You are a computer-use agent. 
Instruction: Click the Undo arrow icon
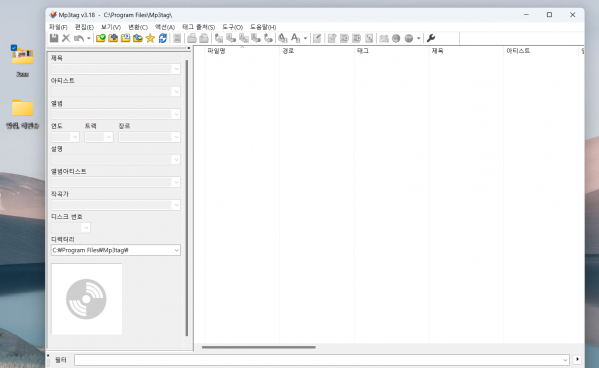click(79, 38)
